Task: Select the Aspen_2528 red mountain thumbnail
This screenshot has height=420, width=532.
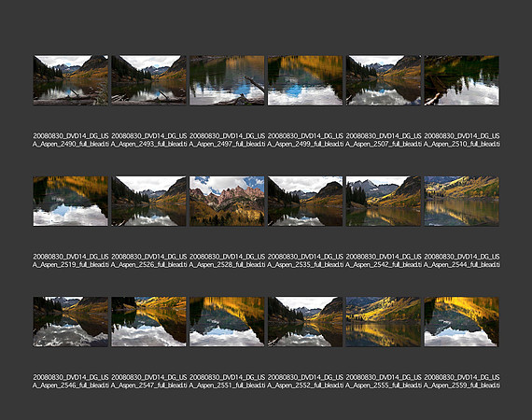Action: (227, 202)
